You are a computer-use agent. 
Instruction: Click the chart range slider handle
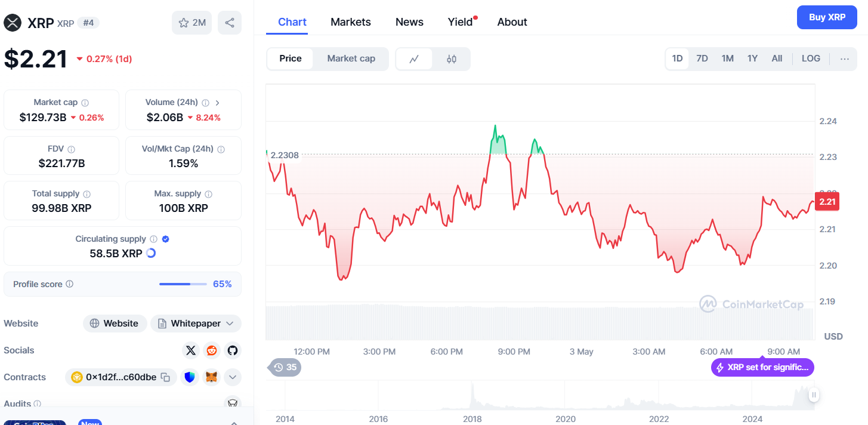[814, 395]
